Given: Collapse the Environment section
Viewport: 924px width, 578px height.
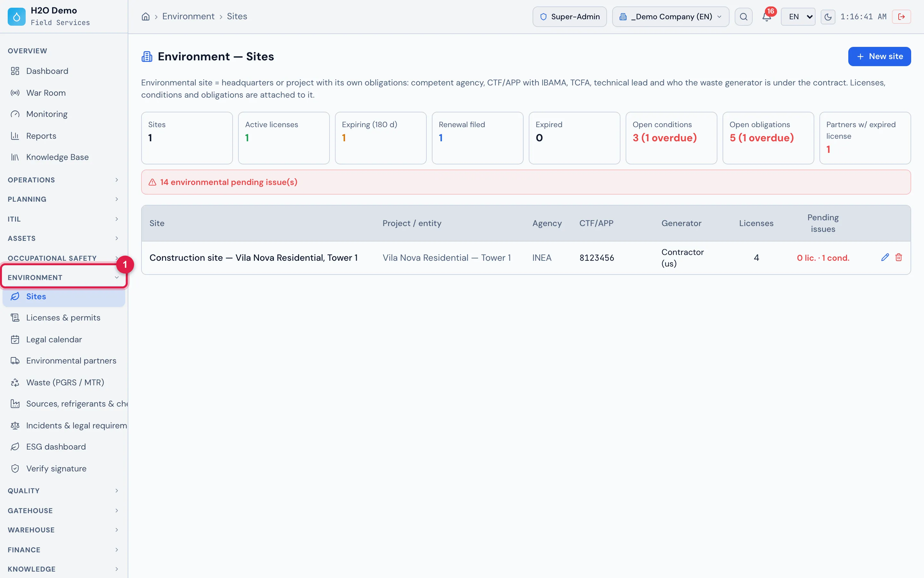Looking at the screenshot, I should (x=64, y=277).
